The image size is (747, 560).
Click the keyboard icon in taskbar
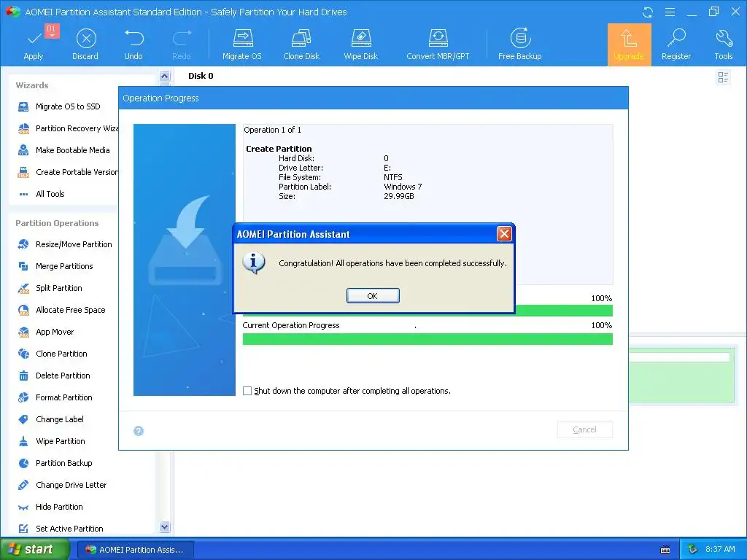(665, 550)
